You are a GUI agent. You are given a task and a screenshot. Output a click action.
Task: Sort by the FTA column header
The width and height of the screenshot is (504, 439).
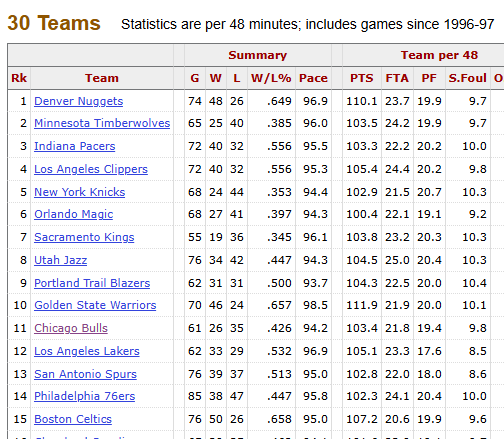(x=397, y=78)
